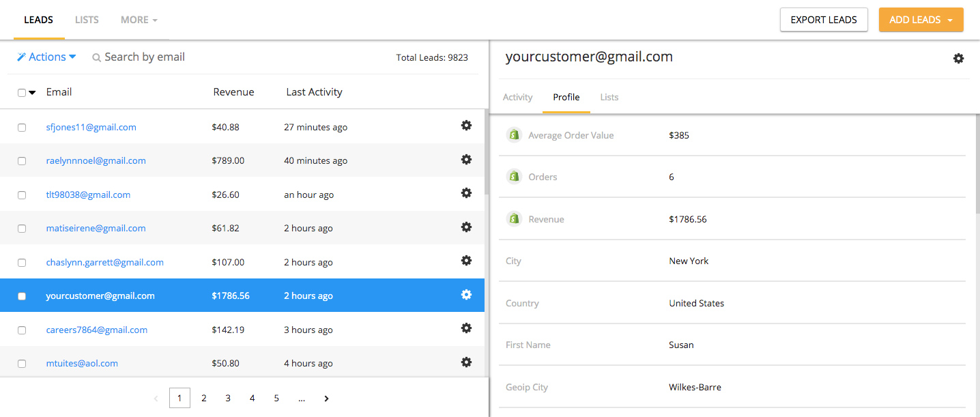Screen dimensions: 980x417
Task: Open gear settings for sfjones11@gmail.com row
Action: coord(466,126)
